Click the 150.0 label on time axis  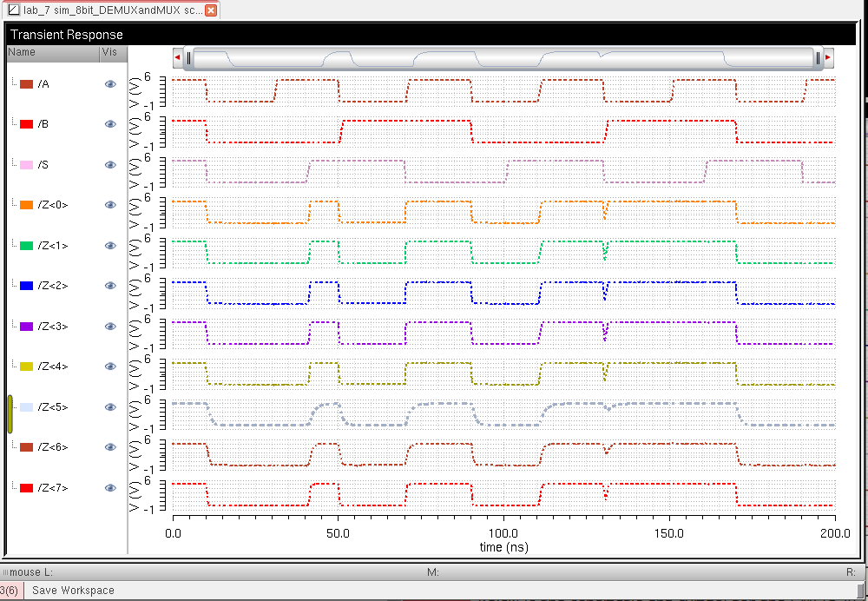(669, 533)
